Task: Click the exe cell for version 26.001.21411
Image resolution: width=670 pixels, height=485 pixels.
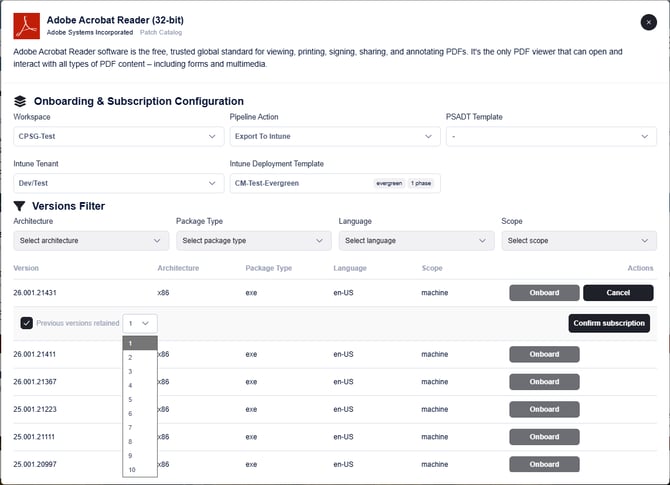Action: tap(251, 354)
